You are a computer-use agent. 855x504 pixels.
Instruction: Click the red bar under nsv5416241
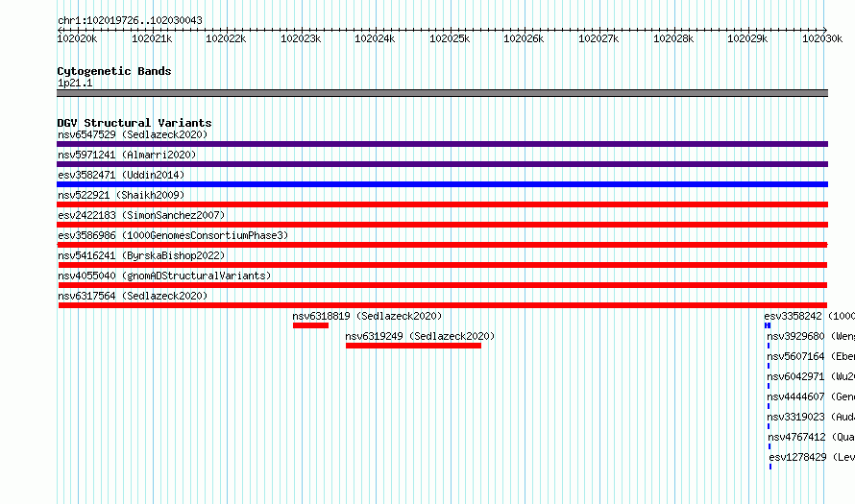pyautogui.click(x=443, y=265)
